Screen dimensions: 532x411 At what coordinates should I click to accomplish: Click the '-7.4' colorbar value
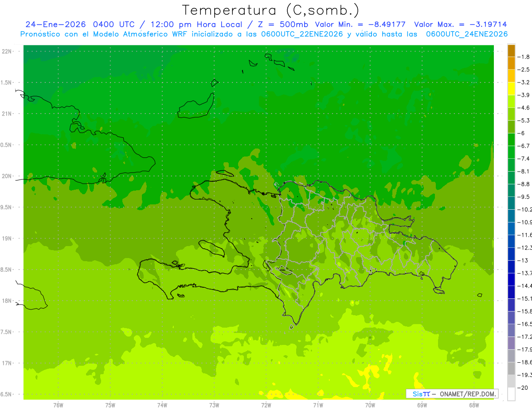click(524, 158)
